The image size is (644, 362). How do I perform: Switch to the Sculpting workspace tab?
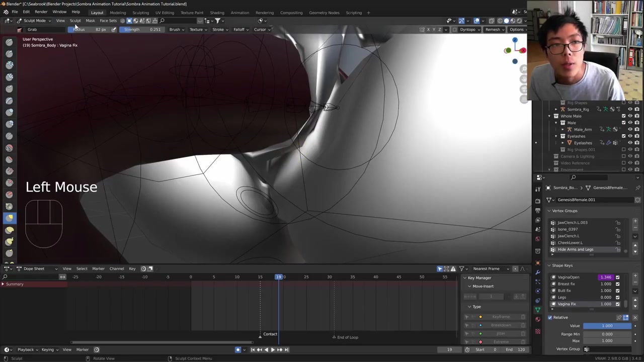pyautogui.click(x=140, y=13)
